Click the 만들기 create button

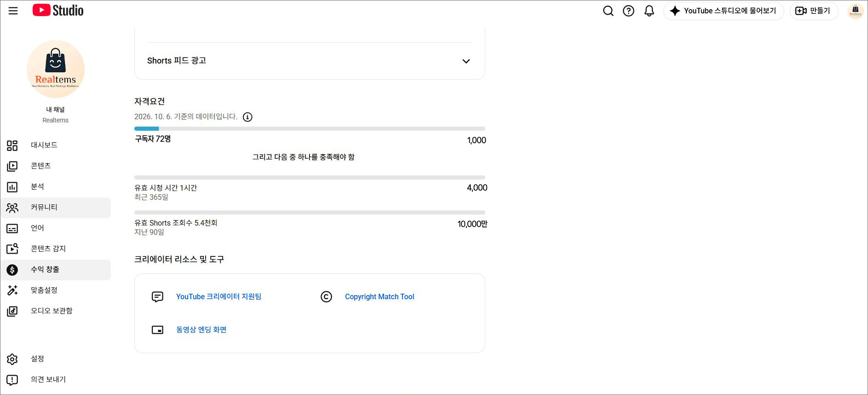click(x=814, y=11)
